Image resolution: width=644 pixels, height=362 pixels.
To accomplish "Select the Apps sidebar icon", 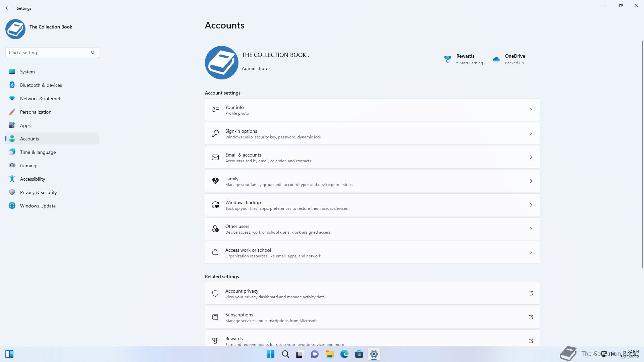I will [12, 125].
